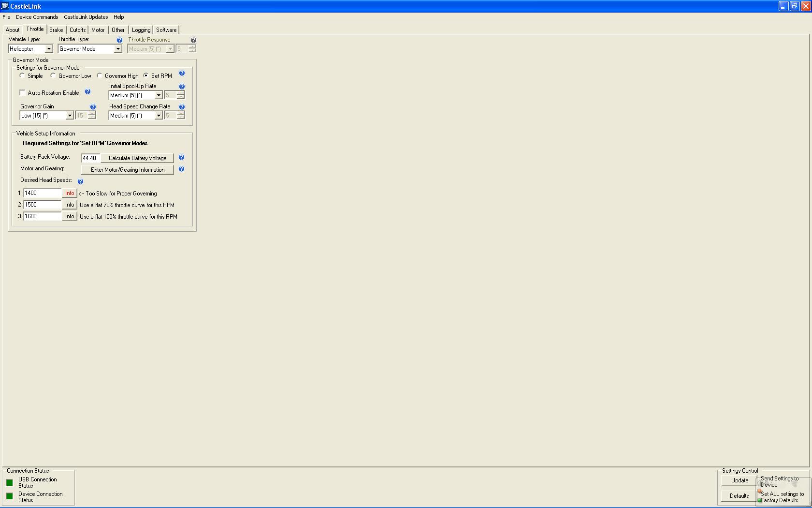Minimize the CastleLink window

[783, 6]
